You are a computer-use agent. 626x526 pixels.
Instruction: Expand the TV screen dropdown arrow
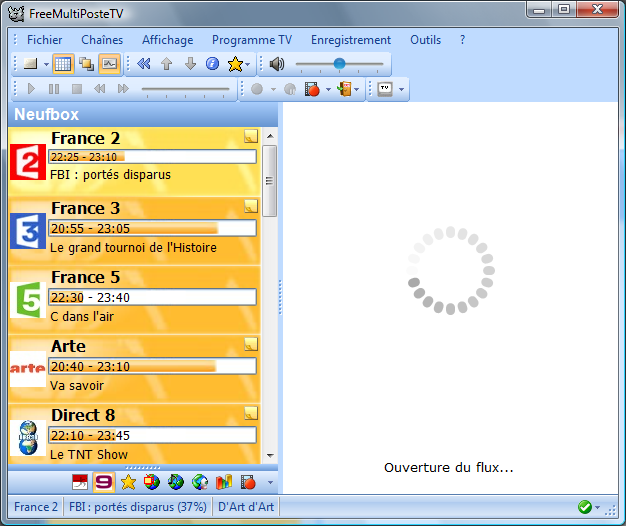402,89
